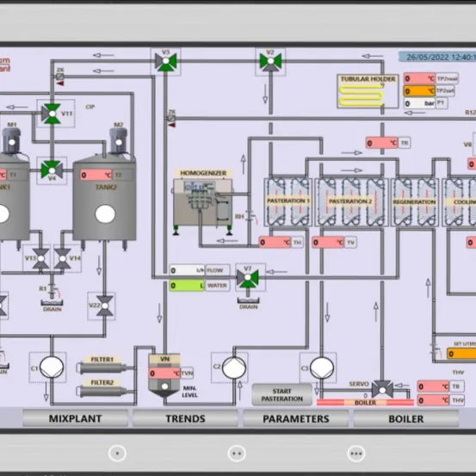Image resolution: width=476 pixels, height=476 pixels.
Task: Click the V11 CIP valve
Action: click(52, 114)
